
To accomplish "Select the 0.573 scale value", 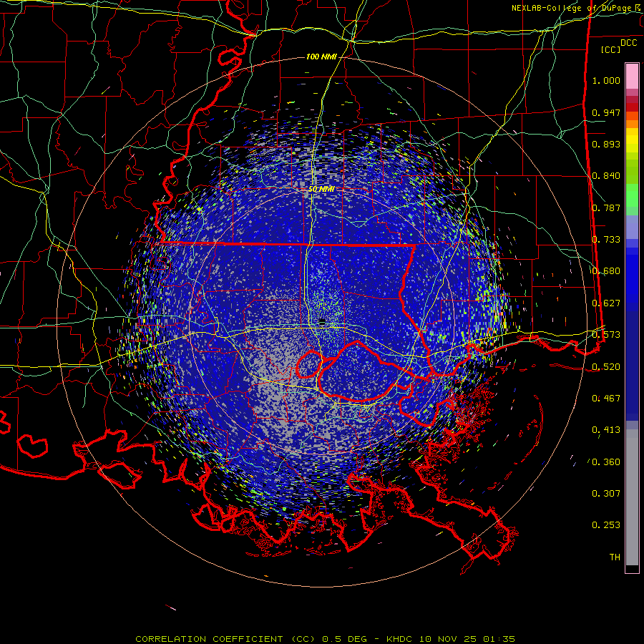I will click(606, 335).
